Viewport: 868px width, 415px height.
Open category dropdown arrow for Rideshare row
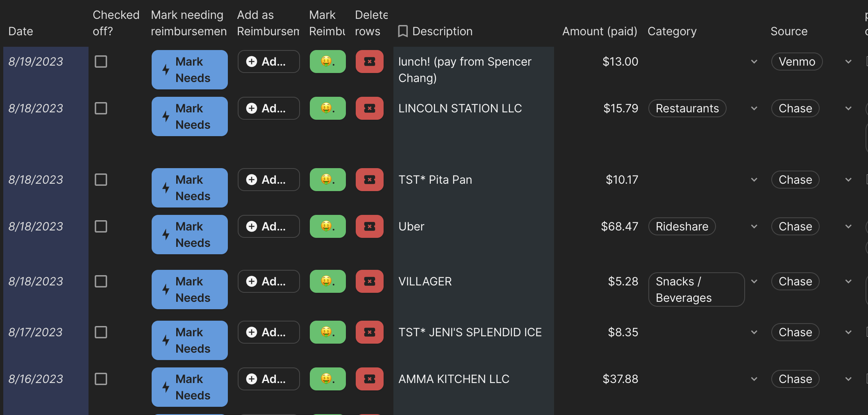754,226
